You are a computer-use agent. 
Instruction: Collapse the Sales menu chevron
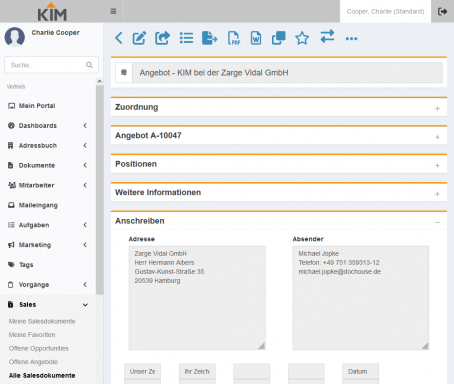pyautogui.click(x=85, y=305)
